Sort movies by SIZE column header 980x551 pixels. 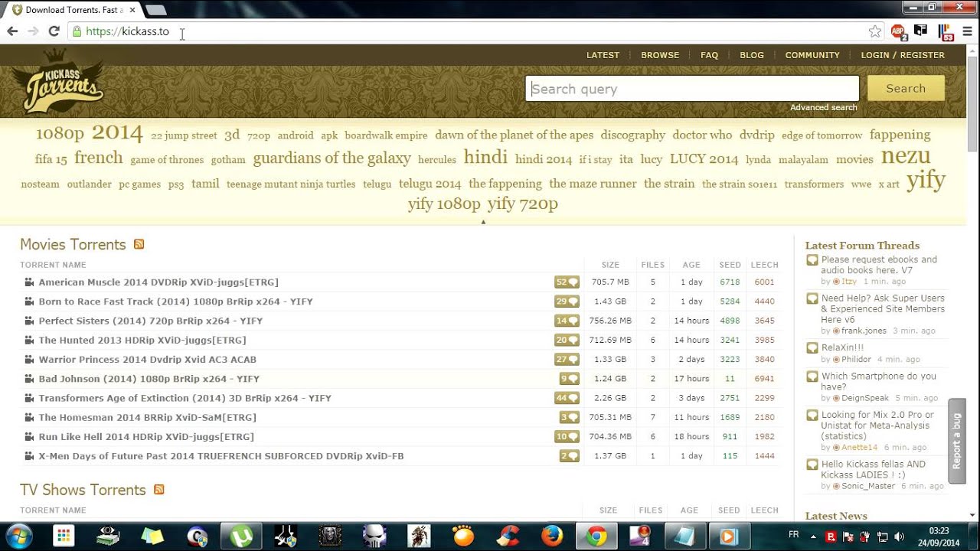click(x=610, y=265)
